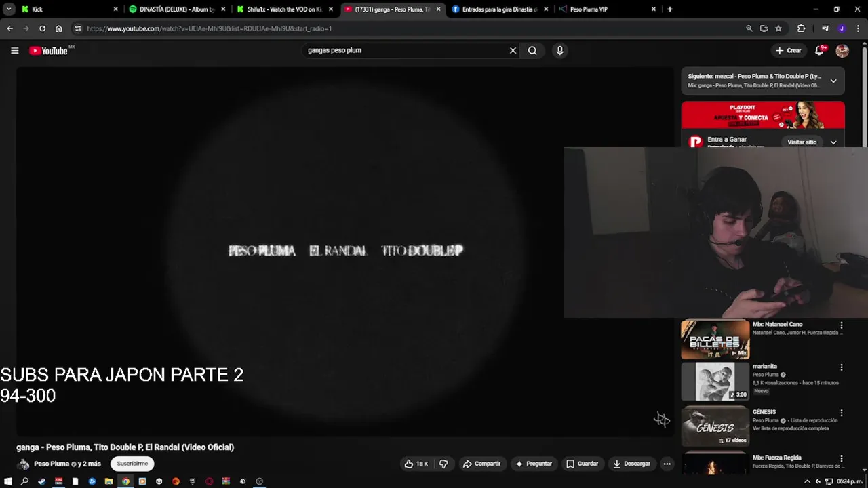Switch to the Entradas para la gira tab
Viewport: 868px width, 488px height.
[x=499, y=9]
